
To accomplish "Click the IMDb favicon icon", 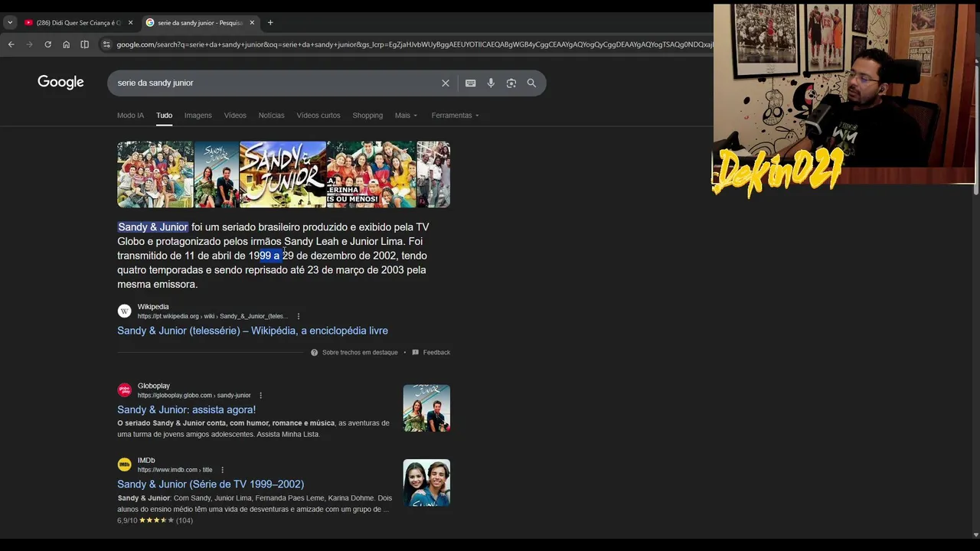I will click(x=124, y=465).
